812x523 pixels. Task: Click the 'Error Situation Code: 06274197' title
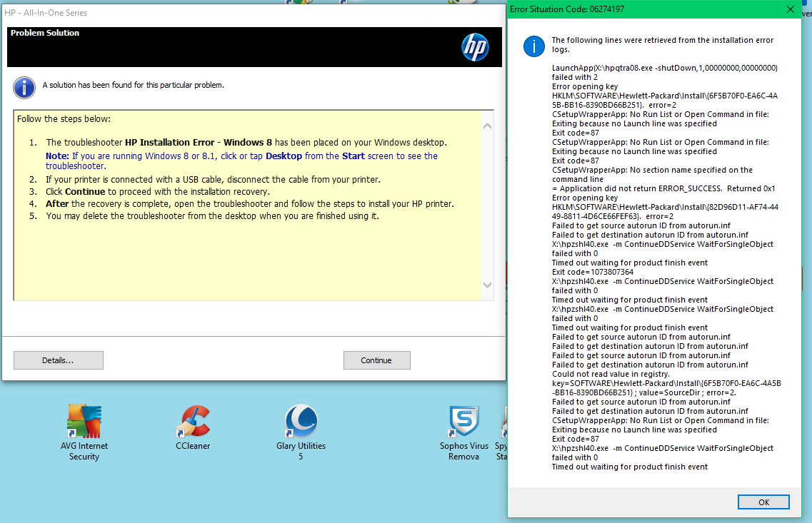click(x=567, y=9)
